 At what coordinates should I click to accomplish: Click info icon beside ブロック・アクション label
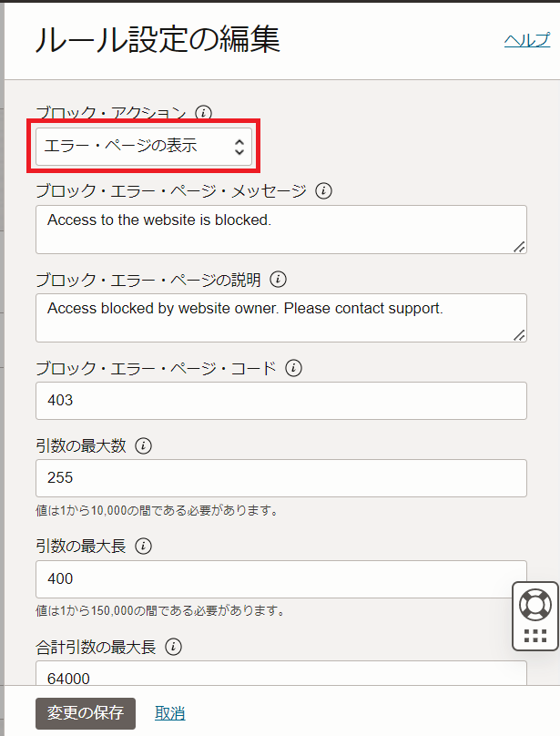pyautogui.click(x=204, y=113)
